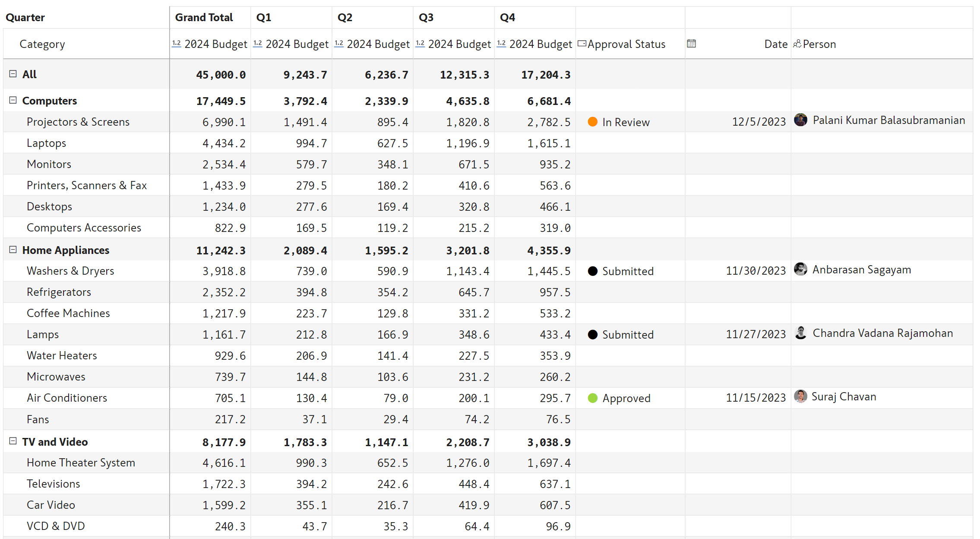This screenshot has height=539, width=980.
Task: Select the Grand Total column header
Action: point(210,17)
